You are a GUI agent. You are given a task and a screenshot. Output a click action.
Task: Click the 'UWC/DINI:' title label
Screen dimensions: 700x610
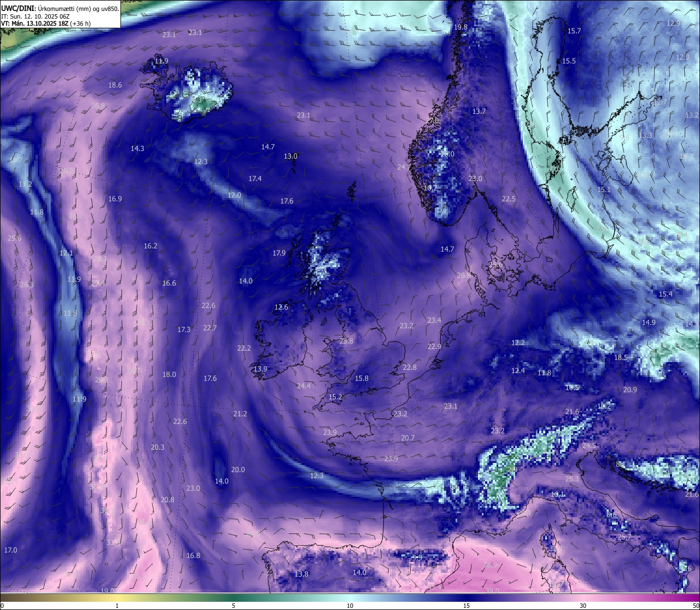(18, 8)
